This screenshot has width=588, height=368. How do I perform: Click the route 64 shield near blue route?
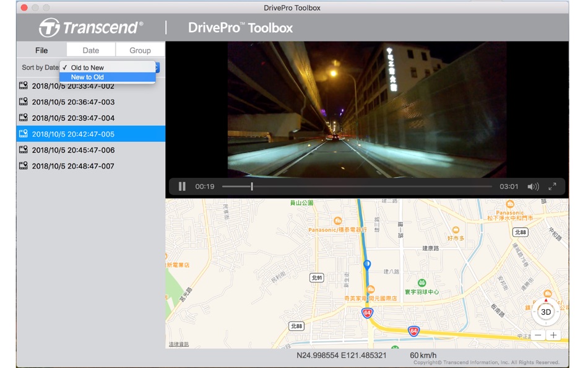coord(367,312)
